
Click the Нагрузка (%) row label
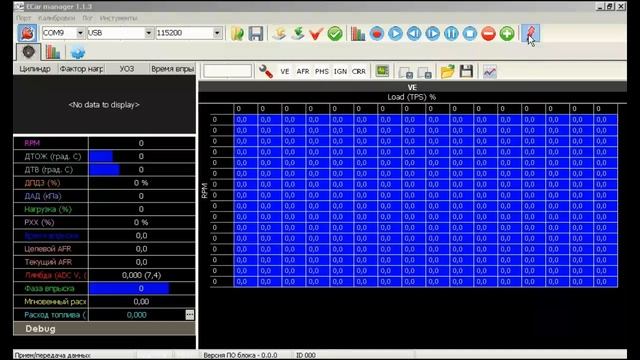(x=48, y=209)
